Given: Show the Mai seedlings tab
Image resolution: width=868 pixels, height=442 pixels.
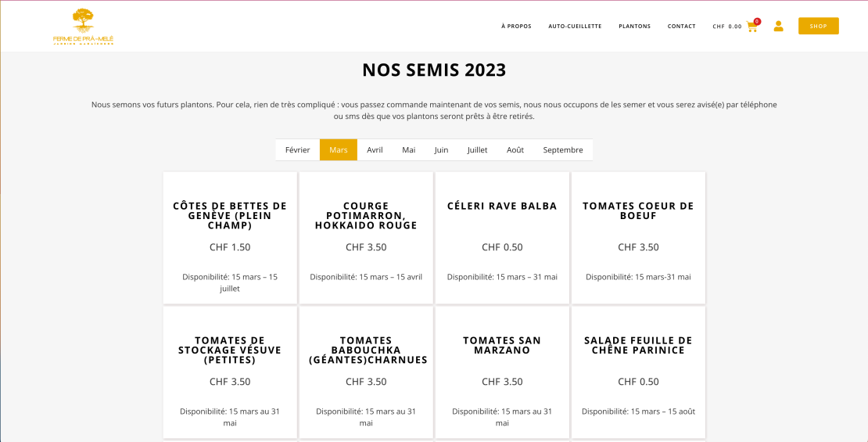Looking at the screenshot, I should pos(408,149).
